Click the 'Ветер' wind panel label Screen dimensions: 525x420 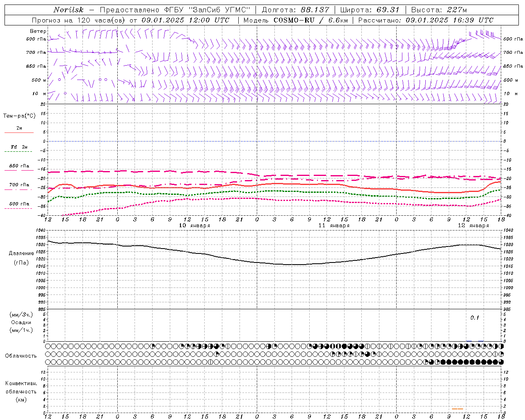pyautogui.click(x=38, y=31)
